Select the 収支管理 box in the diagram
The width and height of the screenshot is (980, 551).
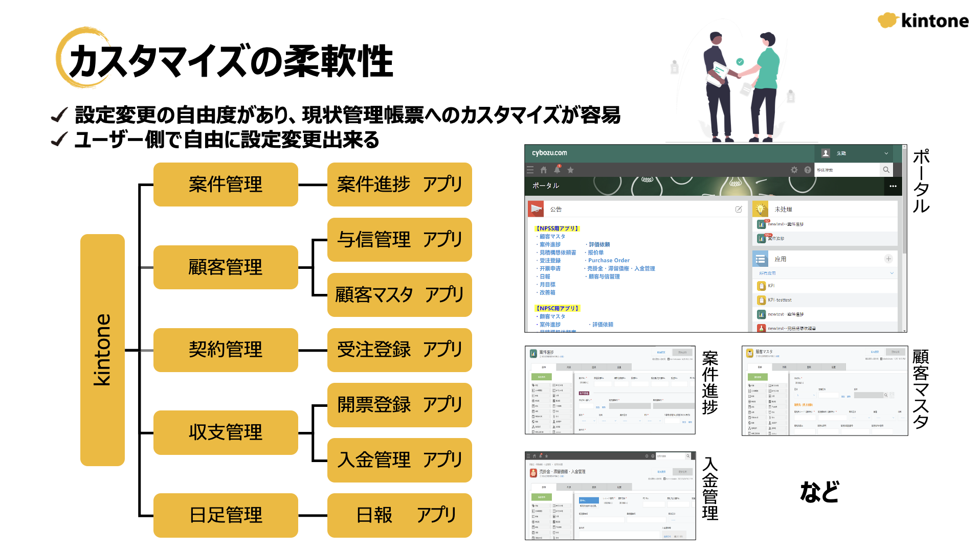(x=226, y=432)
